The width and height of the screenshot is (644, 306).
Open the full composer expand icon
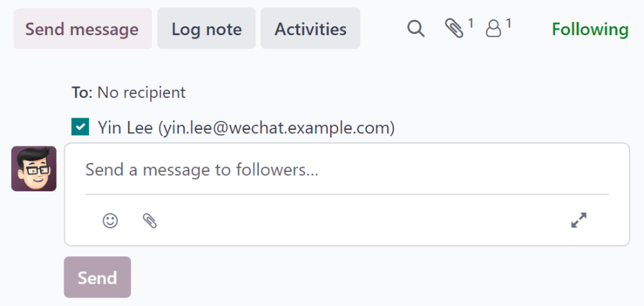pyautogui.click(x=578, y=220)
